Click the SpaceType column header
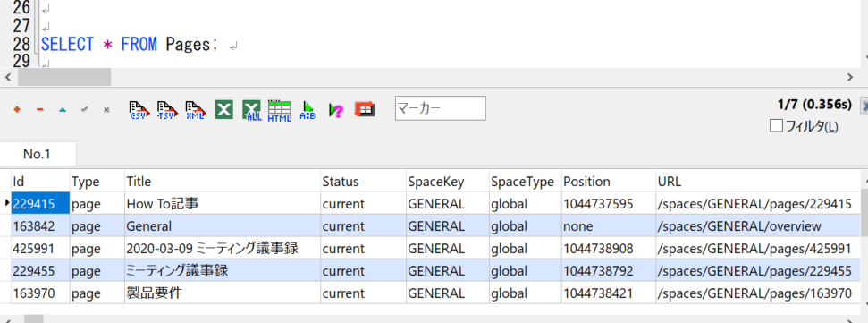The image size is (868, 323). point(525,181)
